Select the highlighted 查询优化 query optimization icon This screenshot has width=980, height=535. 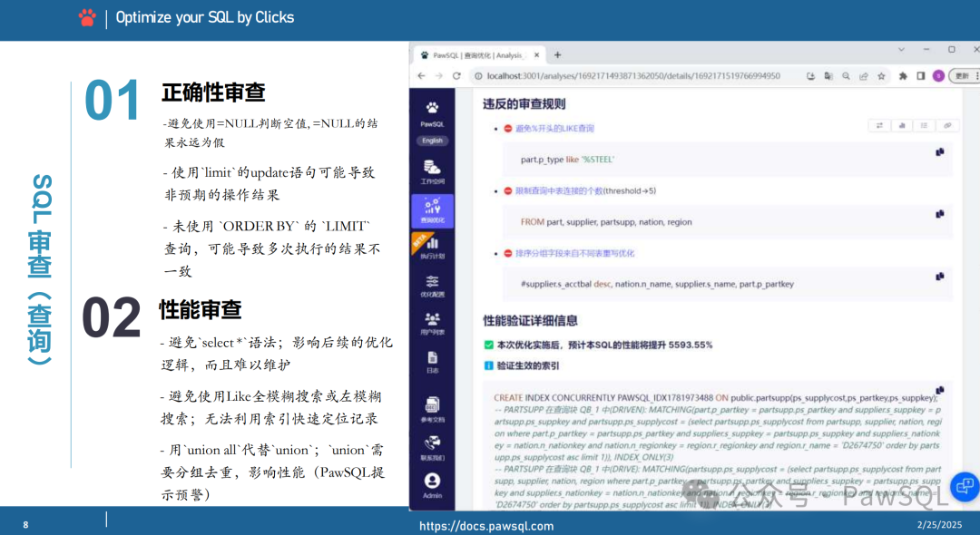point(433,209)
